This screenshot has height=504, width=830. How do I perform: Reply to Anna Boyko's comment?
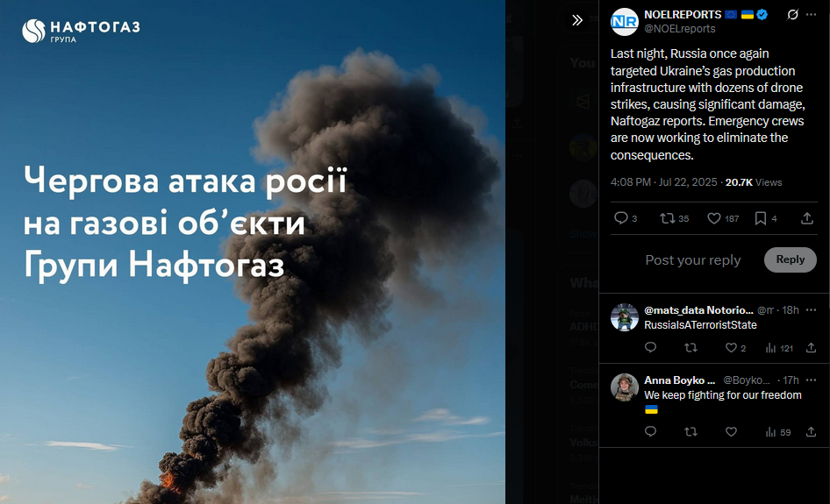[x=650, y=432]
